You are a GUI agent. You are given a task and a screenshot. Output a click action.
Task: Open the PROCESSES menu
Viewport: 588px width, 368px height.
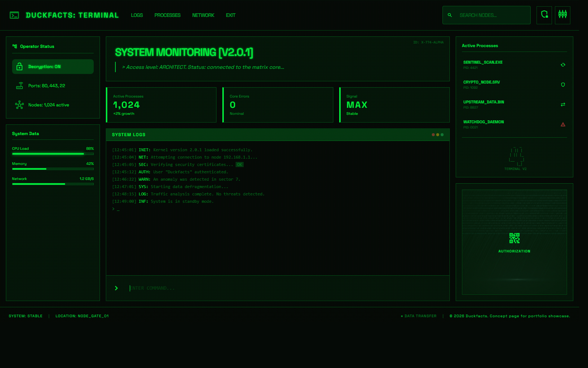click(168, 15)
